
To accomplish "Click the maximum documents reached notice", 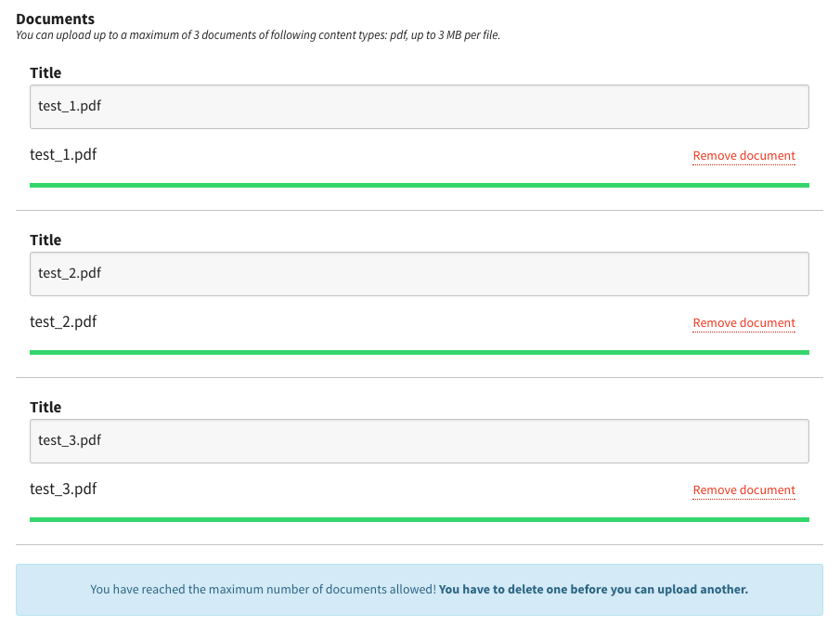I will (x=419, y=590).
